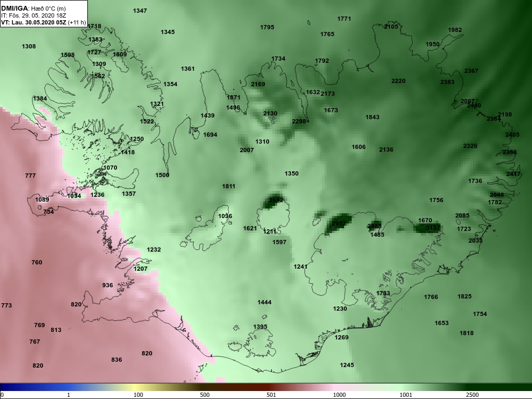Click the 100 legend scale label
This screenshot has width=532, height=399.
138,395
